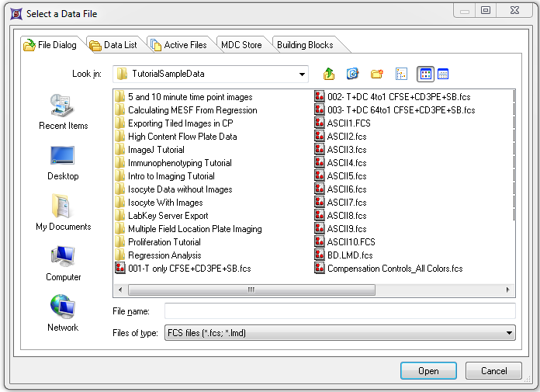
Task: Click the Open button
Action: pos(428,371)
